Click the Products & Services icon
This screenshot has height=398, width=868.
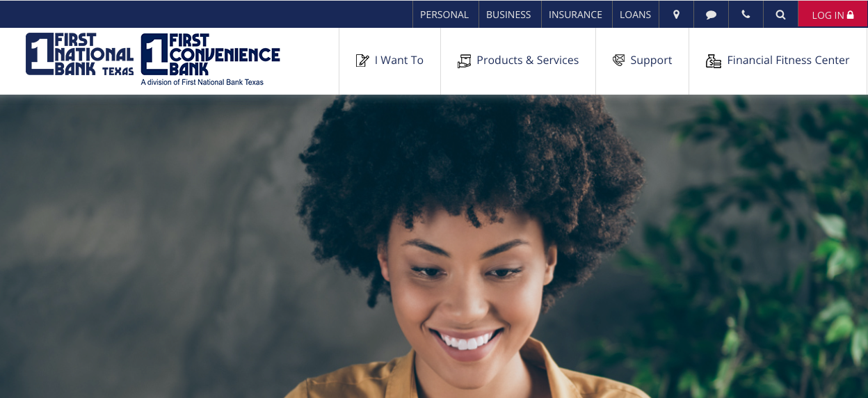click(464, 61)
